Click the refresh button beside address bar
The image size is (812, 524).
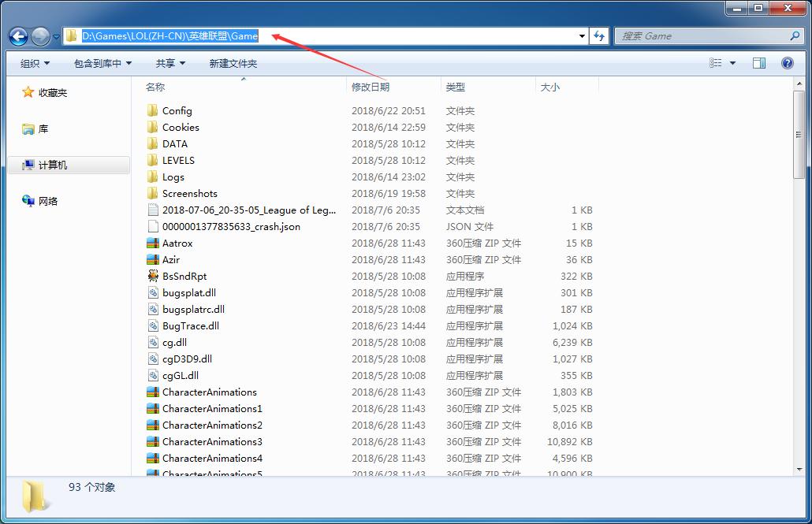coord(599,36)
